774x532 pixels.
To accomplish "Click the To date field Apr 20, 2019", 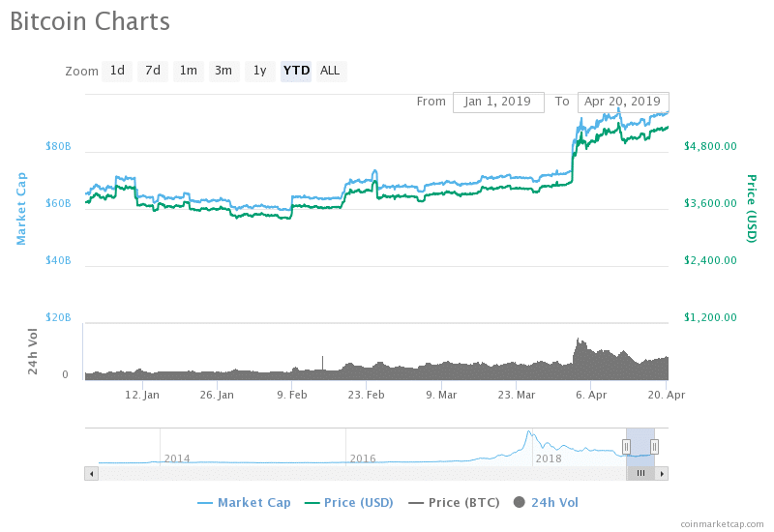I will click(x=623, y=103).
